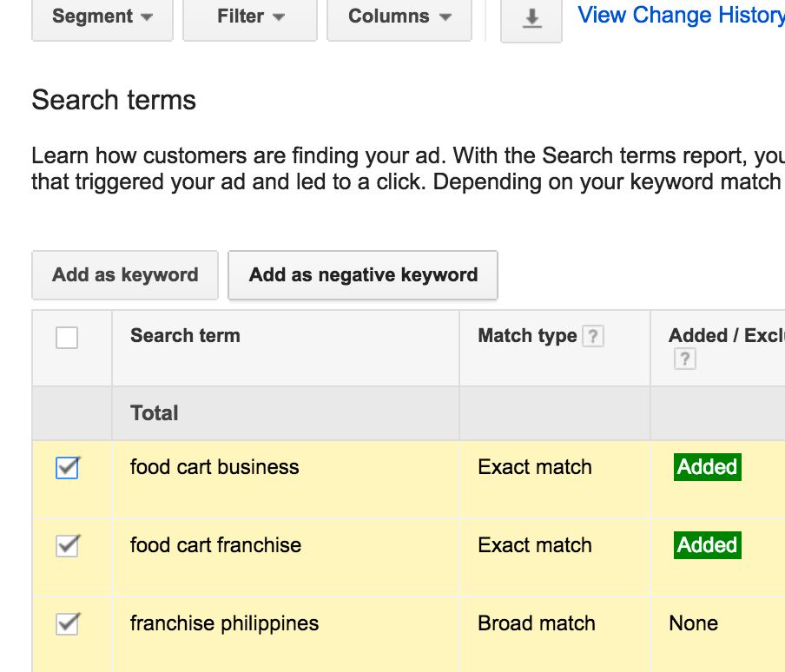Click green Added badge for food cart franchise
This screenshot has width=785, height=672.
[x=707, y=545]
